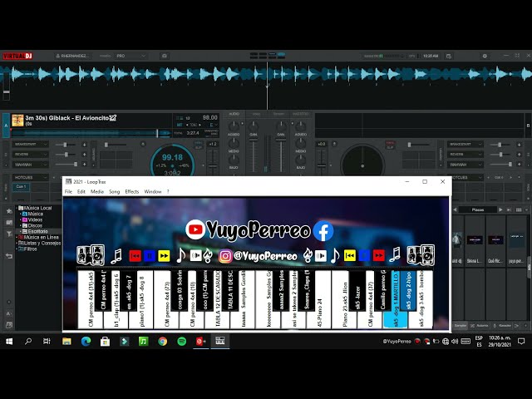
Task: Select deck A button on left
Action: [x=6, y=126]
